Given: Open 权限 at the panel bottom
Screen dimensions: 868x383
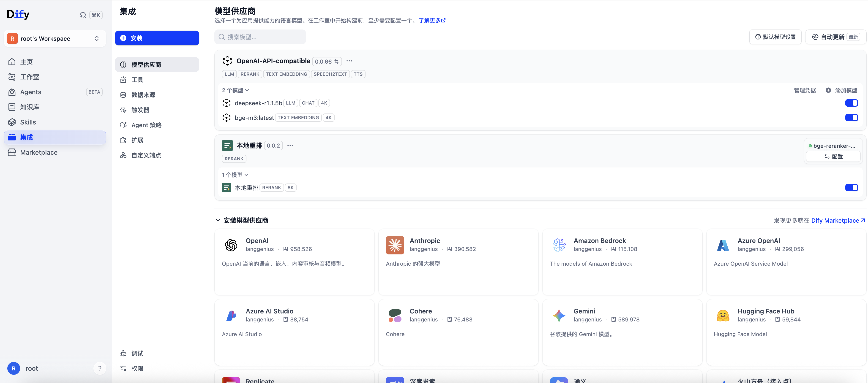Looking at the screenshot, I should click(157, 369).
